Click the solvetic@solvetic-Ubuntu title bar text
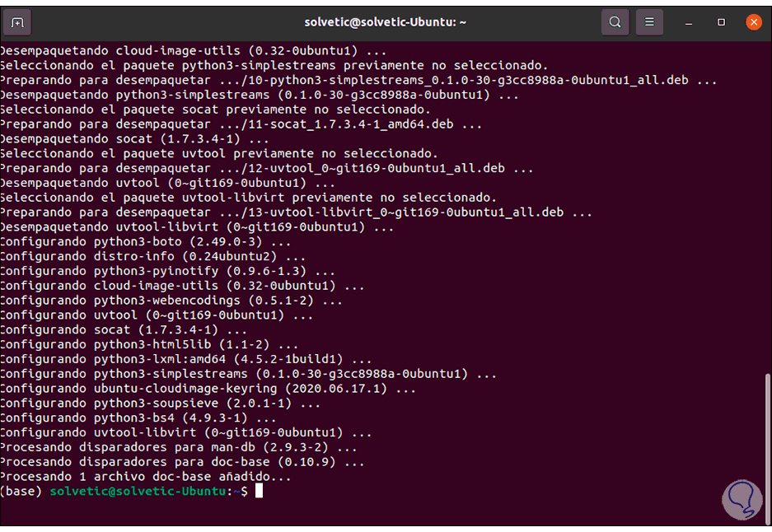The height and width of the screenshot is (532, 772). click(386, 22)
